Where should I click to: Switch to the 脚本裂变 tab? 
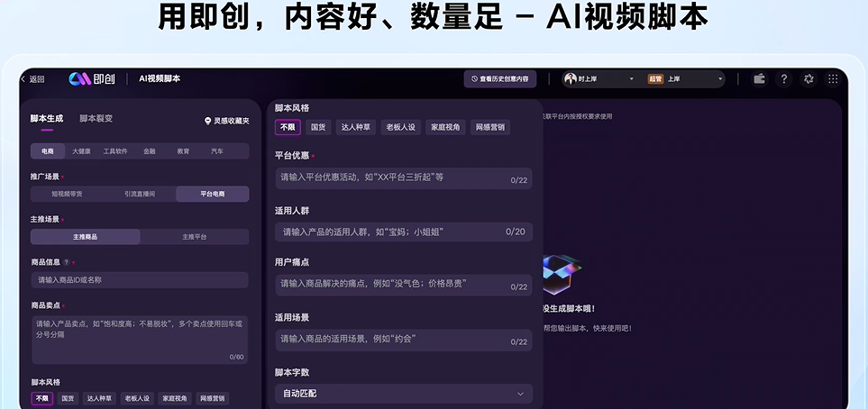pos(96,119)
